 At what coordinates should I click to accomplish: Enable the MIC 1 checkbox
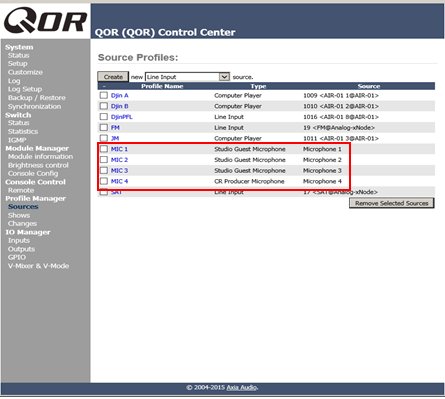point(104,149)
